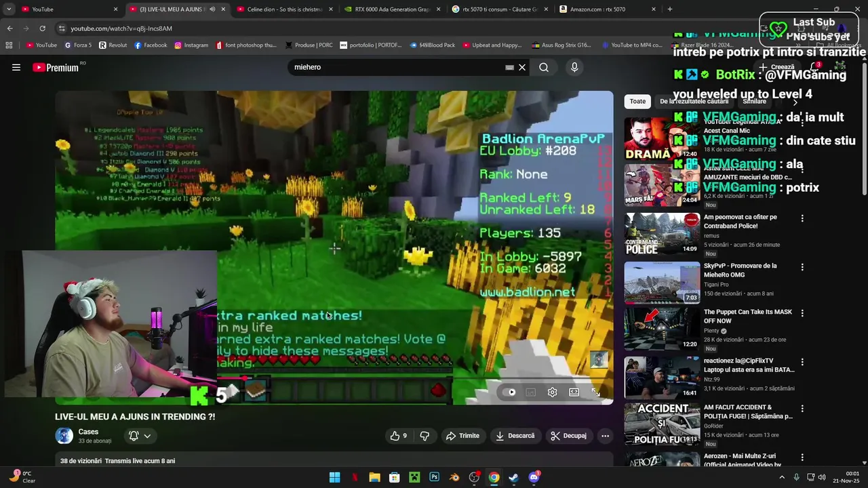Select the 'Similare' filter chip
Viewport: 868px width, 488px height.
[754, 101]
